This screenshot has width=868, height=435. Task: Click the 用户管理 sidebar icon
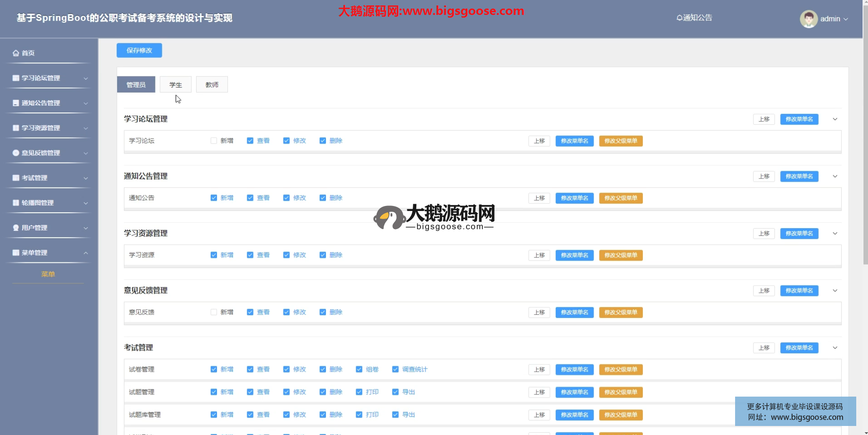tap(16, 228)
